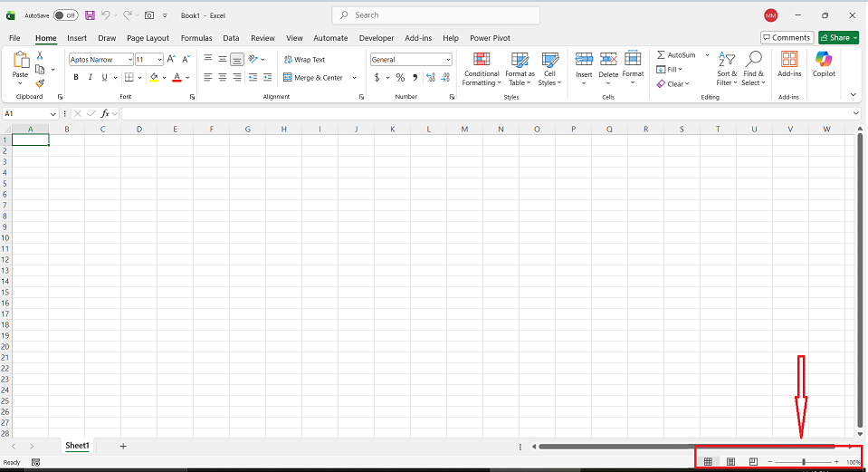The image size is (868, 472).
Task: Activate the Format Painter brush
Action: click(x=40, y=83)
